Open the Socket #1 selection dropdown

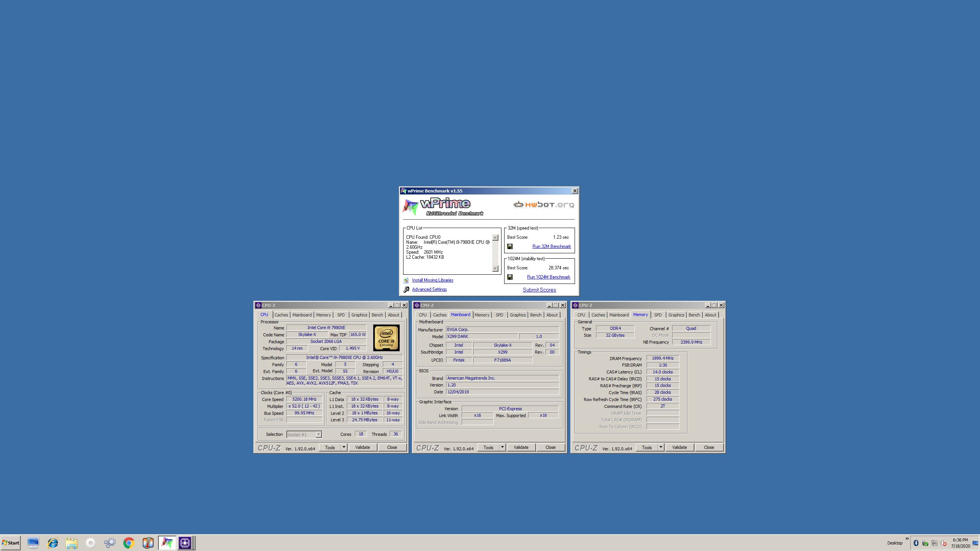click(318, 435)
